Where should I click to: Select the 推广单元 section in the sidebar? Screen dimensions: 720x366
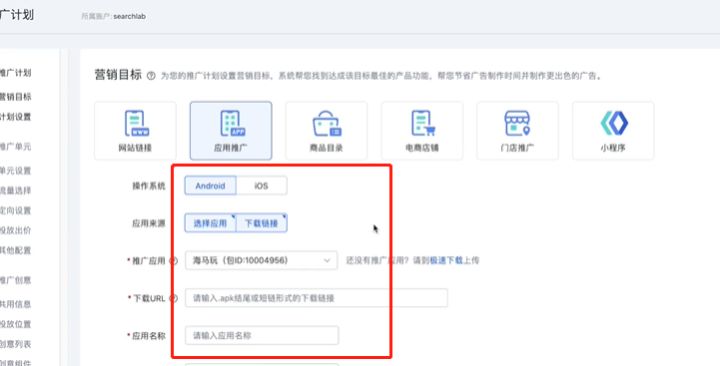point(15,146)
